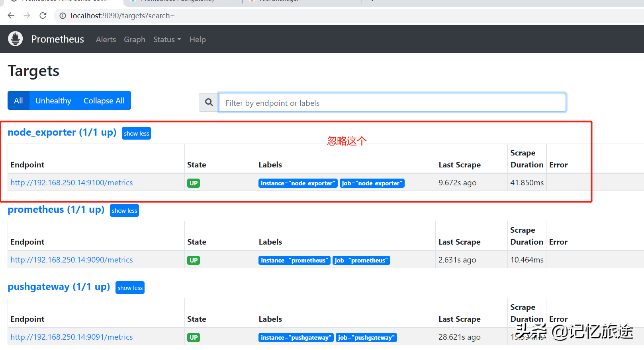Click node_exporter table Endpoint header

(x=27, y=165)
